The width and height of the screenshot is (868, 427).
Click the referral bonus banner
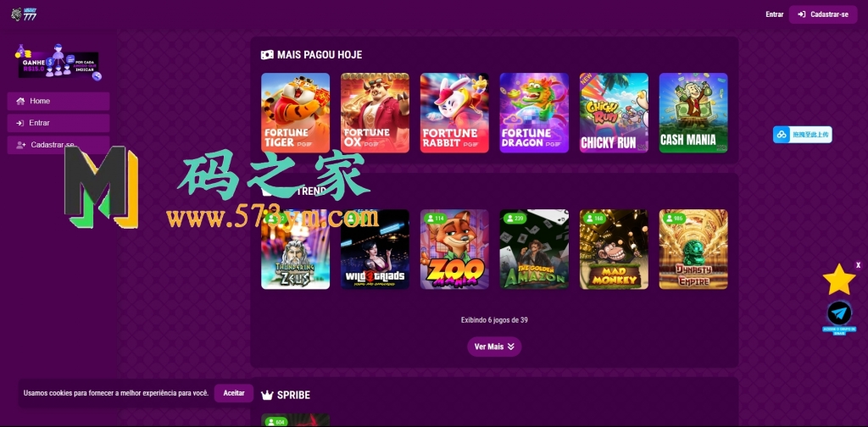pyautogui.click(x=58, y=63)
